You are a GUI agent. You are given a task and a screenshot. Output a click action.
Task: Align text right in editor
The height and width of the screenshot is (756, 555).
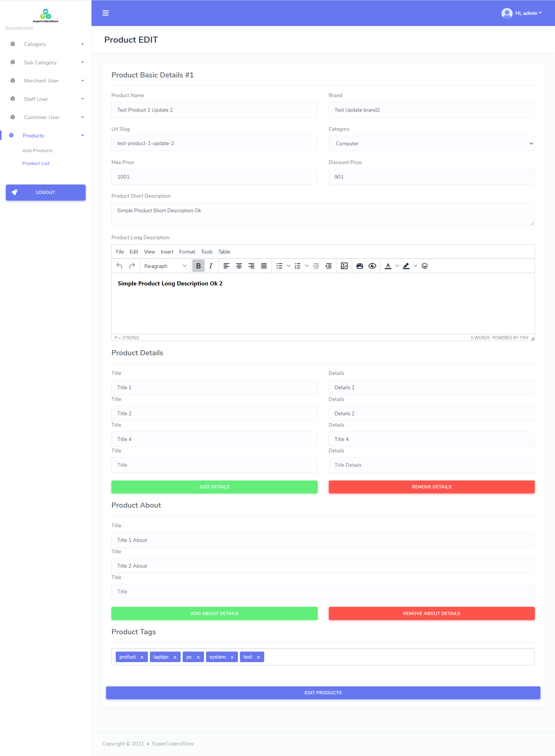(251, 266)
